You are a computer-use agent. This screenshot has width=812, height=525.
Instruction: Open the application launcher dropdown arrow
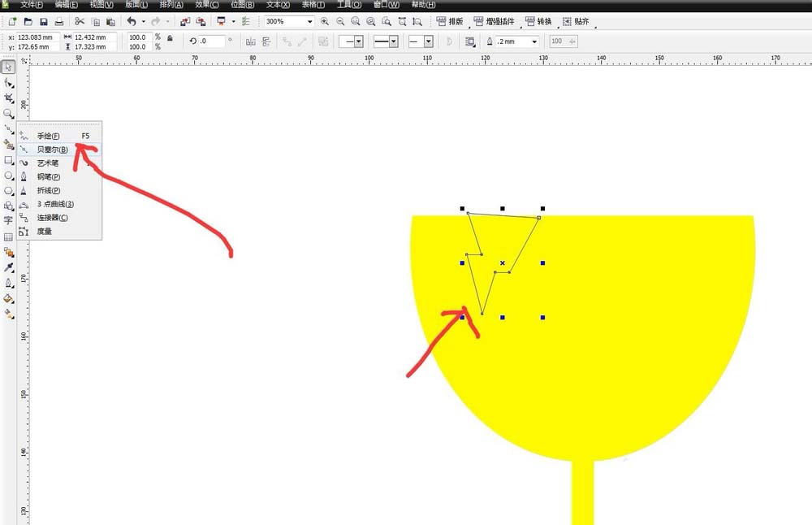[x=233, y=21]
